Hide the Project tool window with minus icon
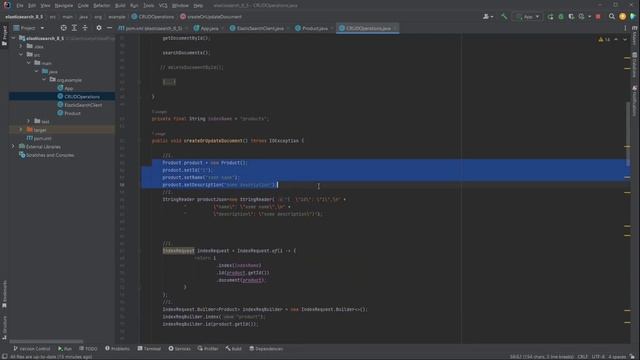 [109, 28]
